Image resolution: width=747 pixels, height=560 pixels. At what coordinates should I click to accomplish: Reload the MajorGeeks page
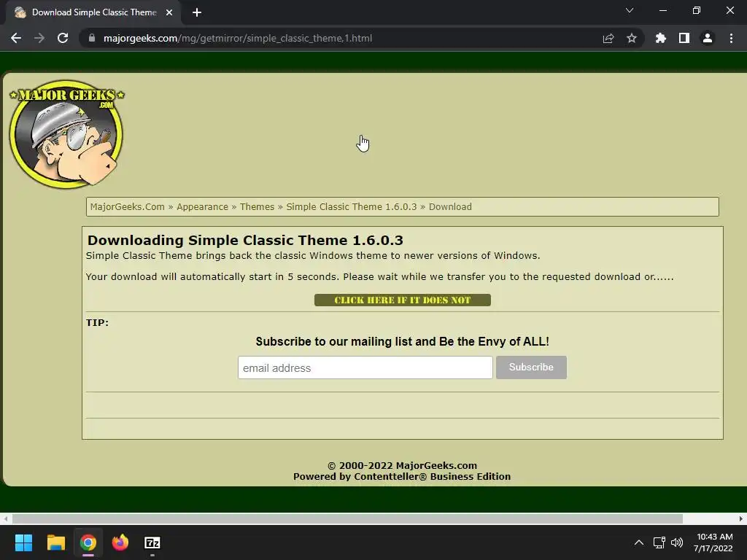coord(63,38)
